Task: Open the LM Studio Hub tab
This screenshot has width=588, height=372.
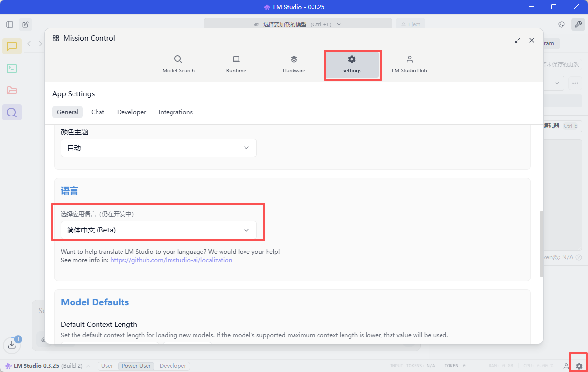Action: [x=410, y=65]
